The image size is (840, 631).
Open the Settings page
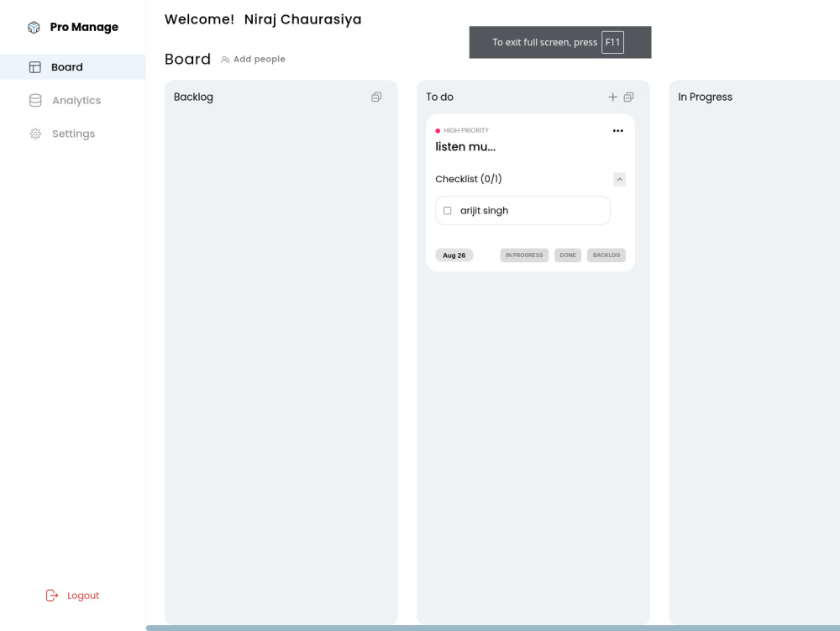point(73,134)
